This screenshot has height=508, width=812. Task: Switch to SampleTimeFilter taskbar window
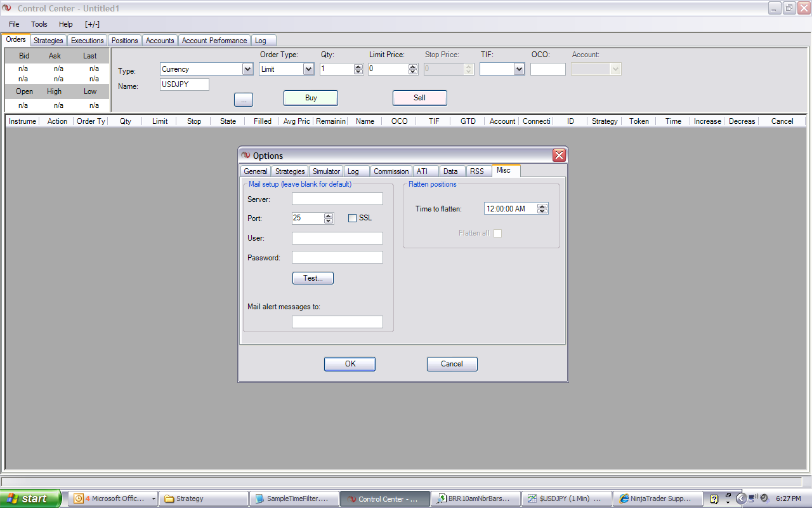coord(294,498)
